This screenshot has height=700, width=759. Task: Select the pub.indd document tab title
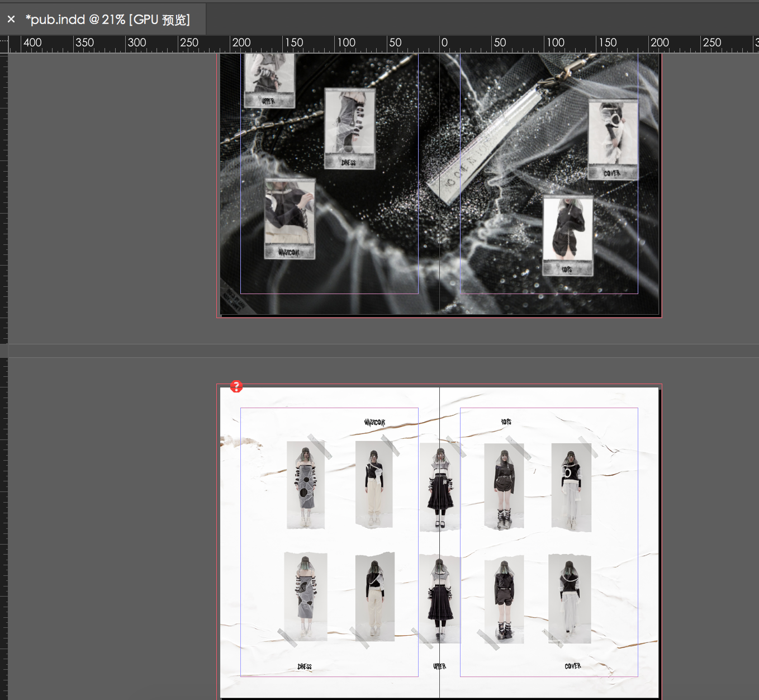click(x=107, y=20)
